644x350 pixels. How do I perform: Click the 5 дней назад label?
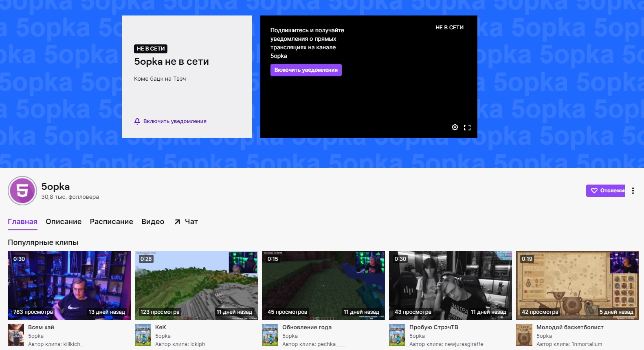pyautogui.click(x=616, y=312)
